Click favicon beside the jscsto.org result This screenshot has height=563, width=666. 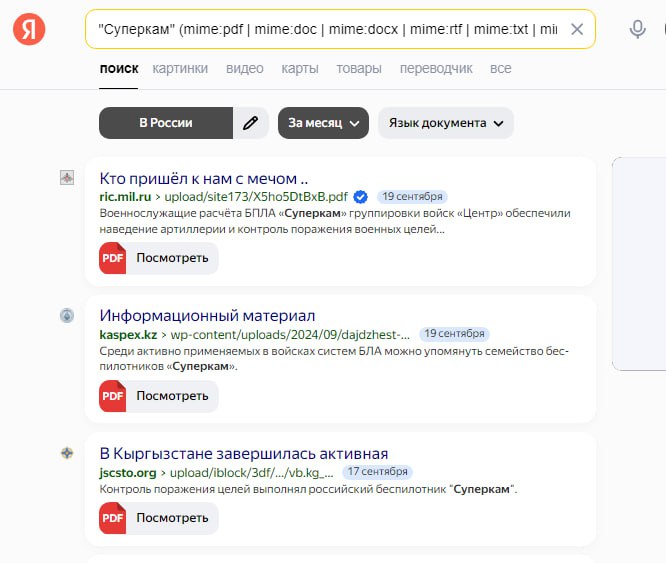67,453
